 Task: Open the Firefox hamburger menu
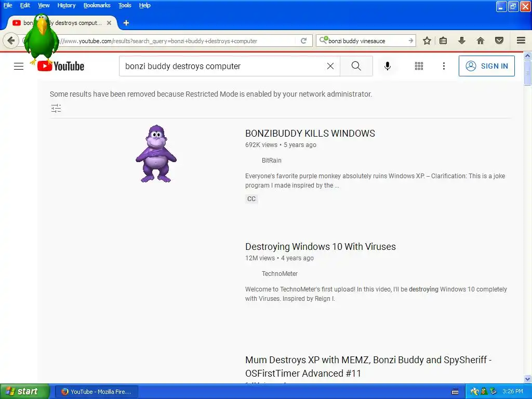[521, 41]
